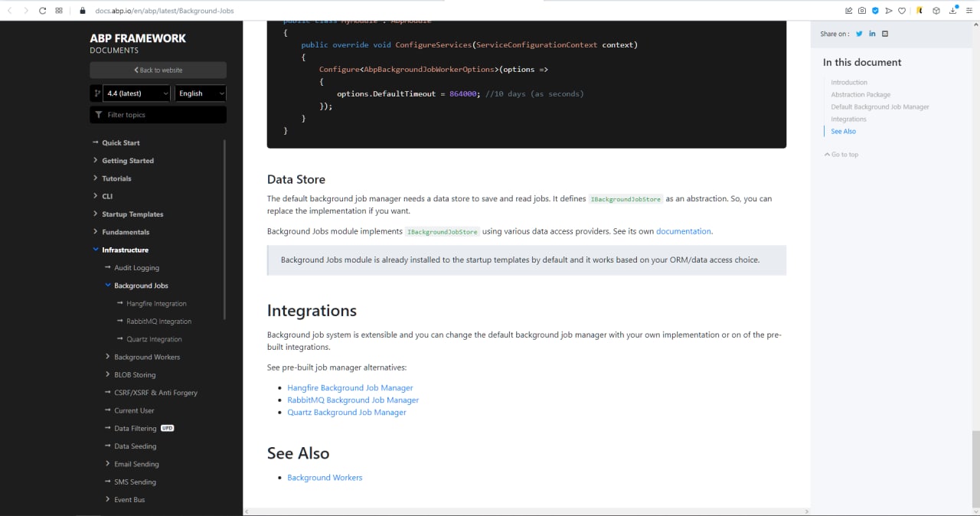
Task: Open SMS Sending in sidebar
Action: click(x=135, y=482)
